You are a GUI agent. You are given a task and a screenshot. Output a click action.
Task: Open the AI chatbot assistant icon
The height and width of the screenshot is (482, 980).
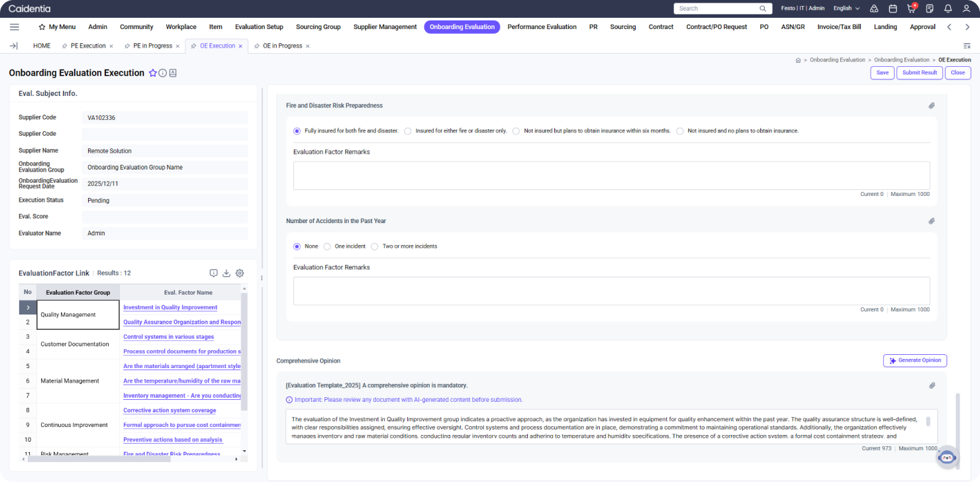[948, 456]
